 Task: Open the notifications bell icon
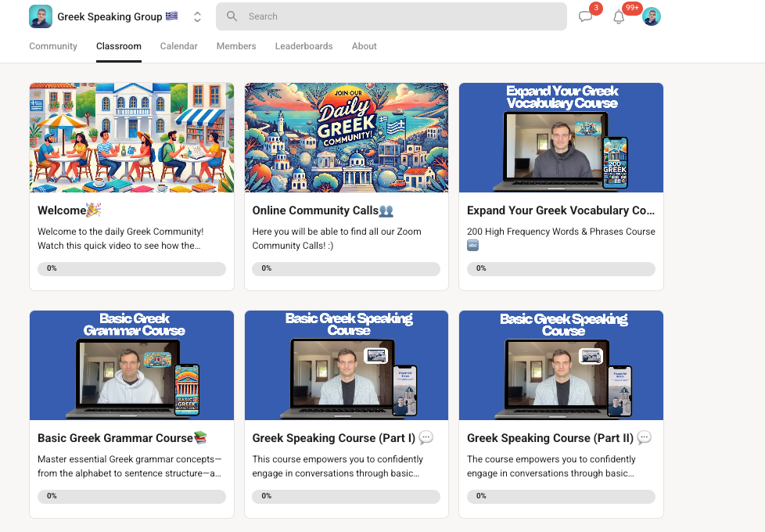point(619,16)
